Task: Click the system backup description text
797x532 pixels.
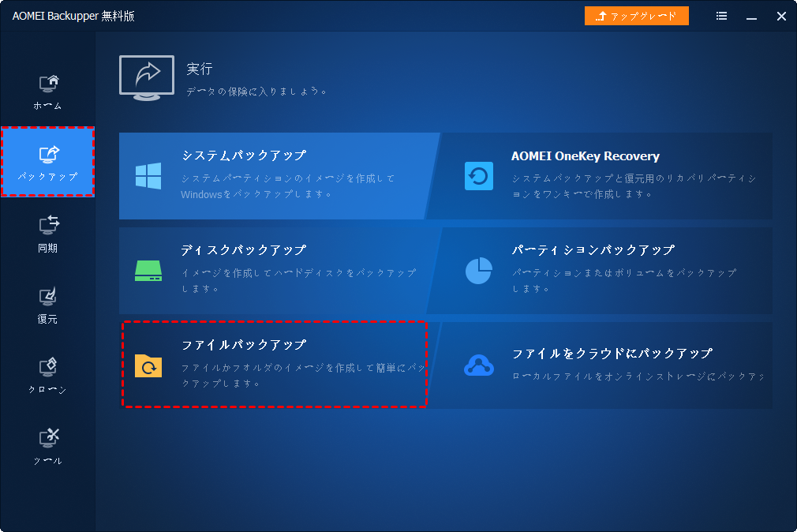Action: pos(288,186)
